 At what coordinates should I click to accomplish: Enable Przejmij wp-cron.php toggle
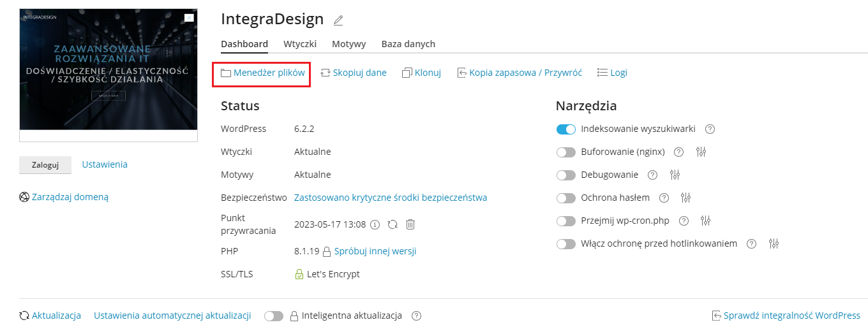(x=566, y=221)
